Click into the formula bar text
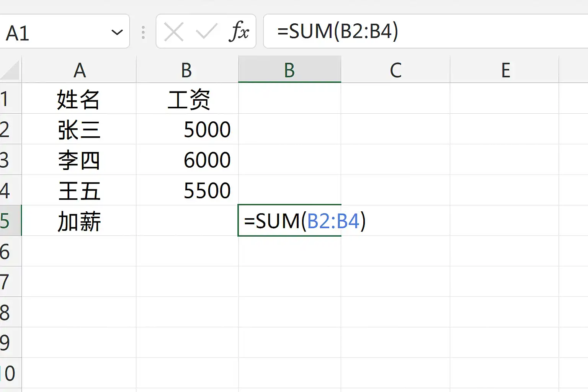The height and width of the screenshot is (392, 588). pos(421,31)
